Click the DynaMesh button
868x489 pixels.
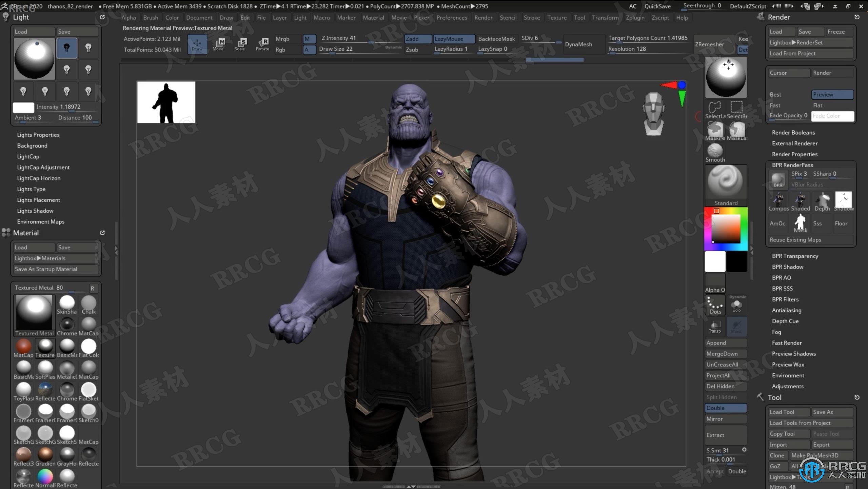[578, 44]
